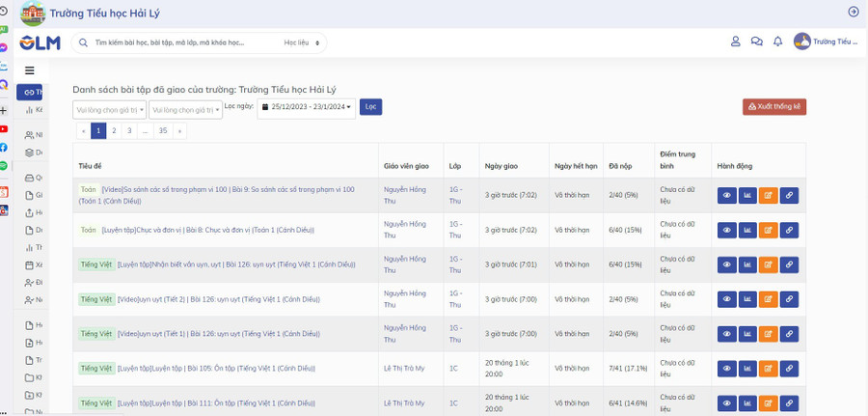This screenshot has width=868, height=416.
Task: Open the first 'Vui lòng chọn giá trị' dropdown
Action: tap(109, 110)
